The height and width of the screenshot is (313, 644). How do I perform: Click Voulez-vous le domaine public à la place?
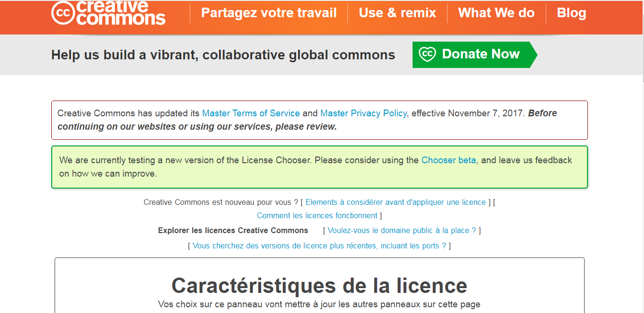click(402, 230)
